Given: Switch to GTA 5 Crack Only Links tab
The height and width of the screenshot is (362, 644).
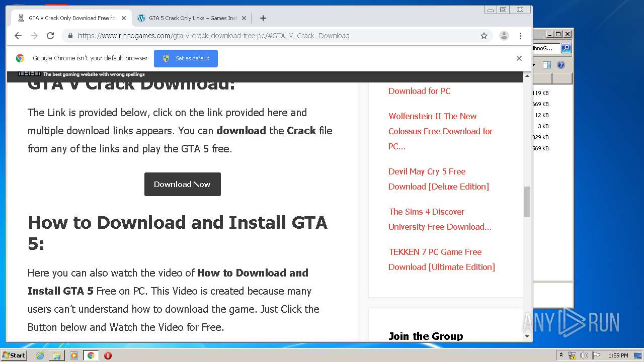Looking at the screenshot, I should tap(192, 18).
